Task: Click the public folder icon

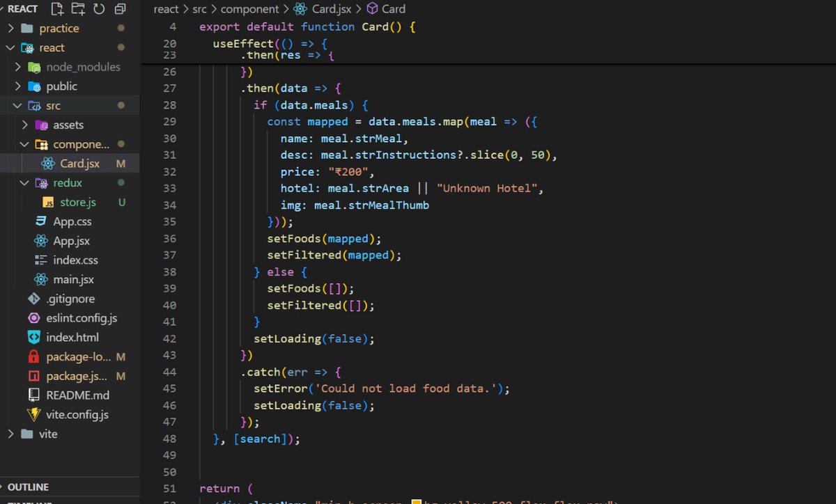Action: [34, 86]
